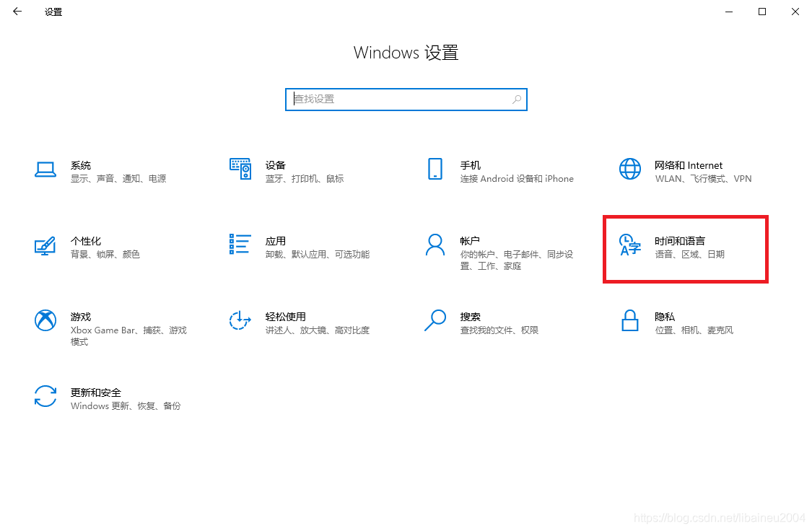The width and height of the screenshot is (812, 531).
Task: Click description 背景、锁屏、颜色
Action: [105, 254]
